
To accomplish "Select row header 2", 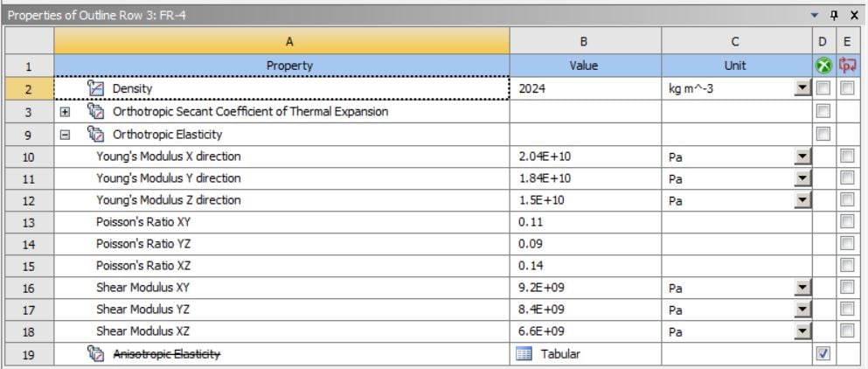I will pos(30,88).
